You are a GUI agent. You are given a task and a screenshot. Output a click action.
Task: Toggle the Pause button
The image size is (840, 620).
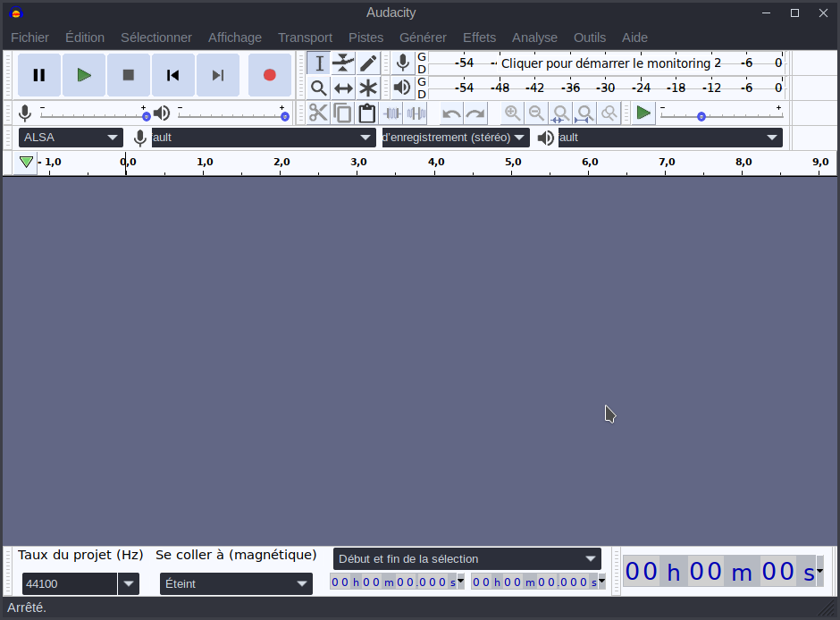click(x=39, y=75)
